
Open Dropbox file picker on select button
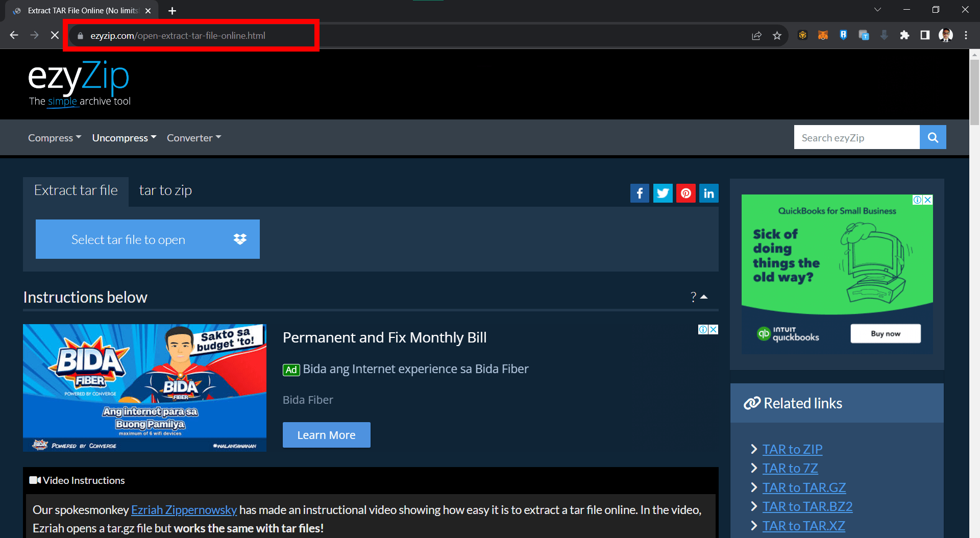click(x=240, y=239)
